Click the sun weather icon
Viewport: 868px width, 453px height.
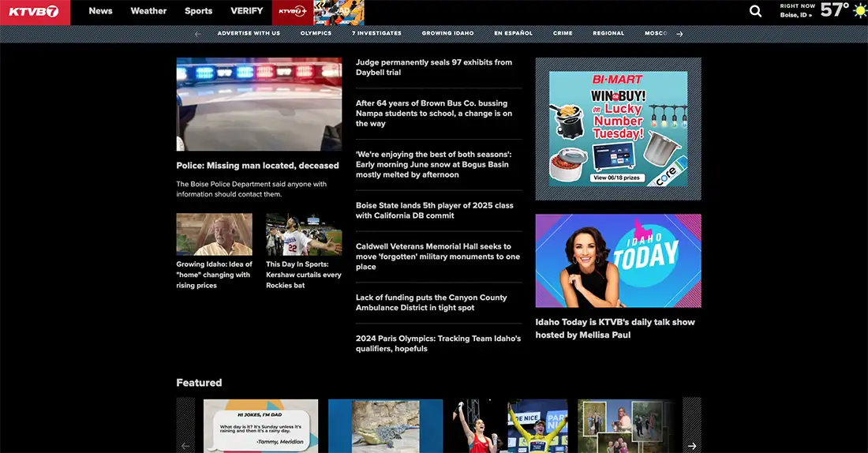[860, 10]
